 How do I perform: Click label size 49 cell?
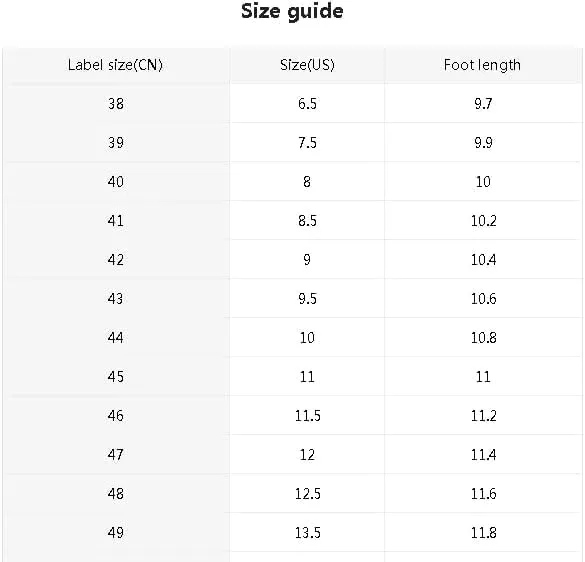116,533
